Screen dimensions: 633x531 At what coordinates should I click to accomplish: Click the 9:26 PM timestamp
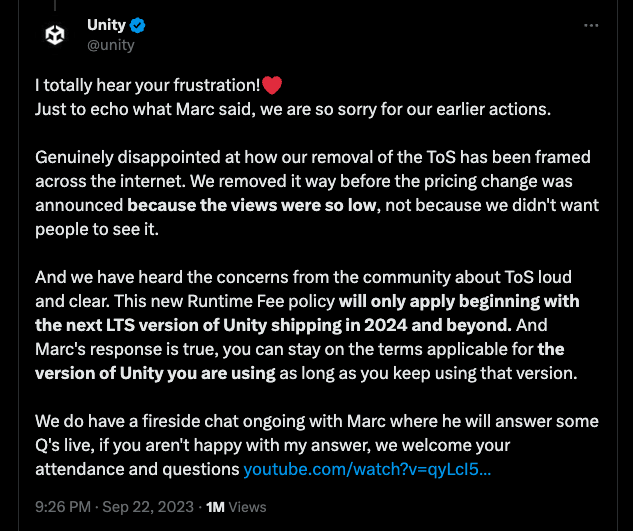click(63, 507)
